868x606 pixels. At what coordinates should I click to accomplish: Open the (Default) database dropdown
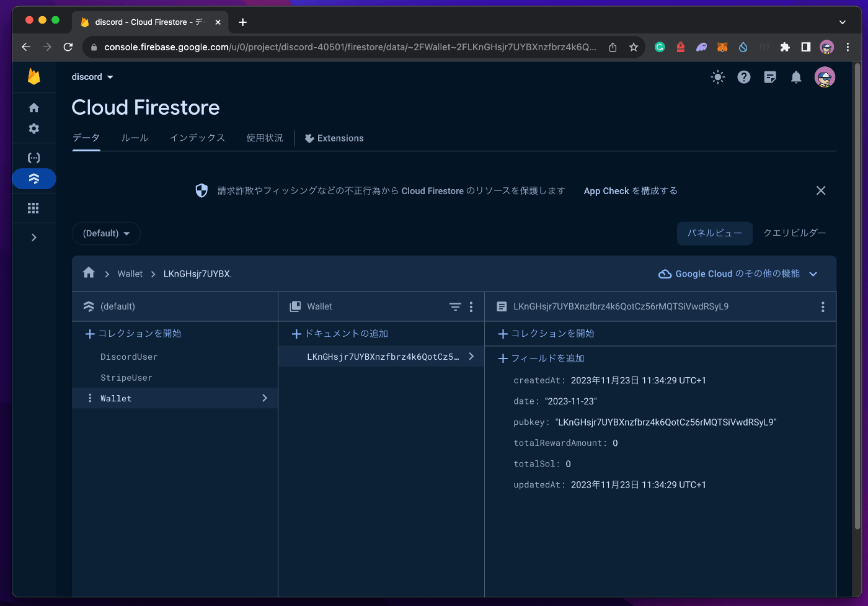(x=106, y=233)
